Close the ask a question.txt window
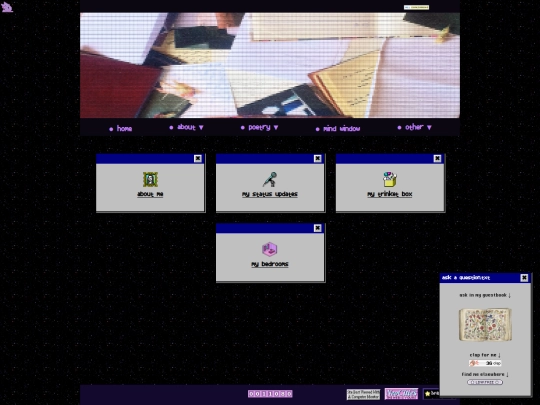This screenshot has height=405, width=540. pos(524,278)
